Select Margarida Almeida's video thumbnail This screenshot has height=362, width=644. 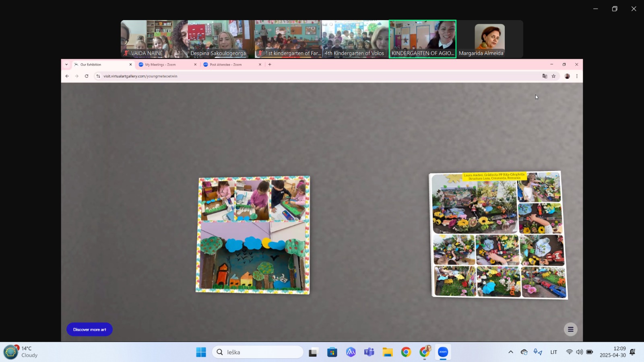[x=489, y=39]
